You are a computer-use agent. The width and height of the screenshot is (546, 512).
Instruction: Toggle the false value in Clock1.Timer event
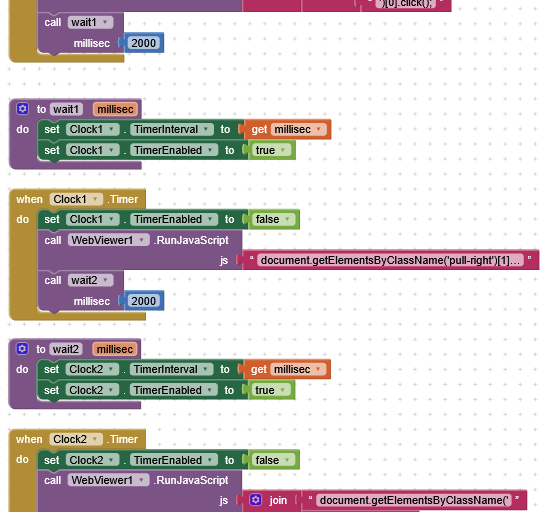(273, 219)
